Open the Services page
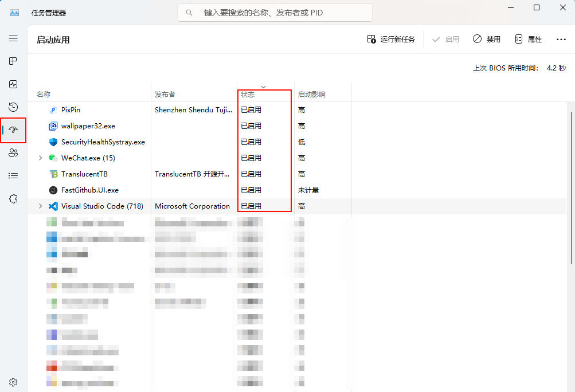The image size is (575, 392). [13, 198]
